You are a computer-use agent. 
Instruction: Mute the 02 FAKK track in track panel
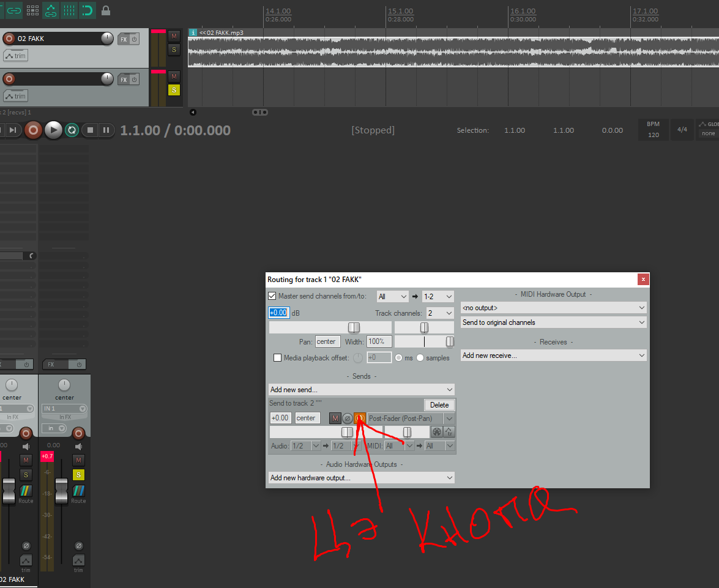[174, 36]
